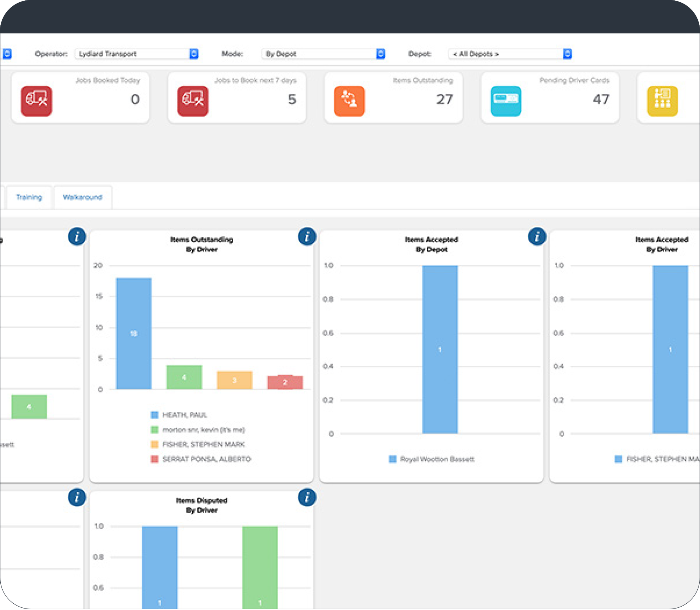This screenshot has height=610, width=700.
Task: Show info for the partial left chart, bottom row
Action: click(77, 497)
